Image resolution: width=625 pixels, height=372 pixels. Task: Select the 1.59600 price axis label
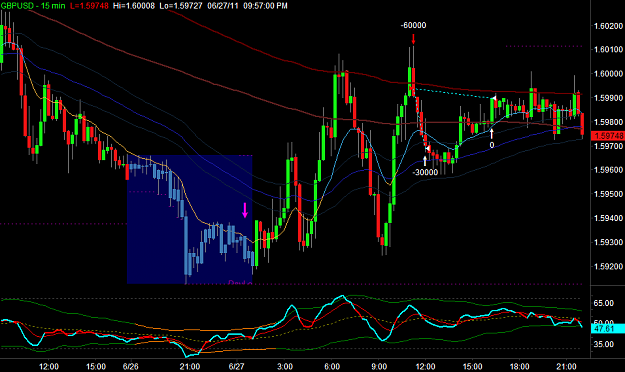(x=608, y=170)
